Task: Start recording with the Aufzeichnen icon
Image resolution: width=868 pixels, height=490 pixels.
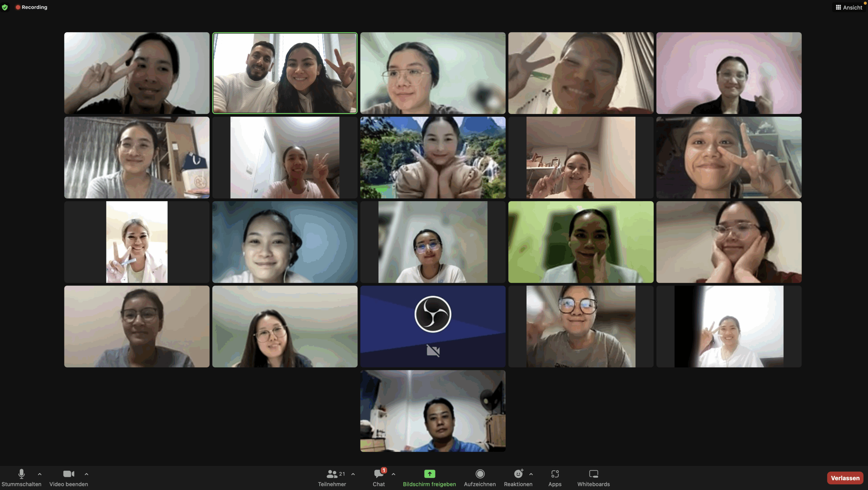Action: click(480, 474)
